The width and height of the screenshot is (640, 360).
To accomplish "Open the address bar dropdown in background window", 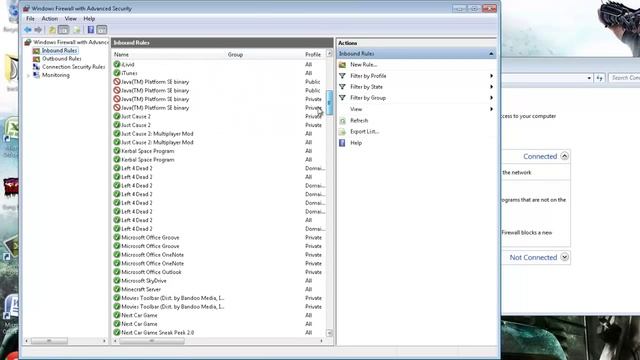I will [589, 78].
